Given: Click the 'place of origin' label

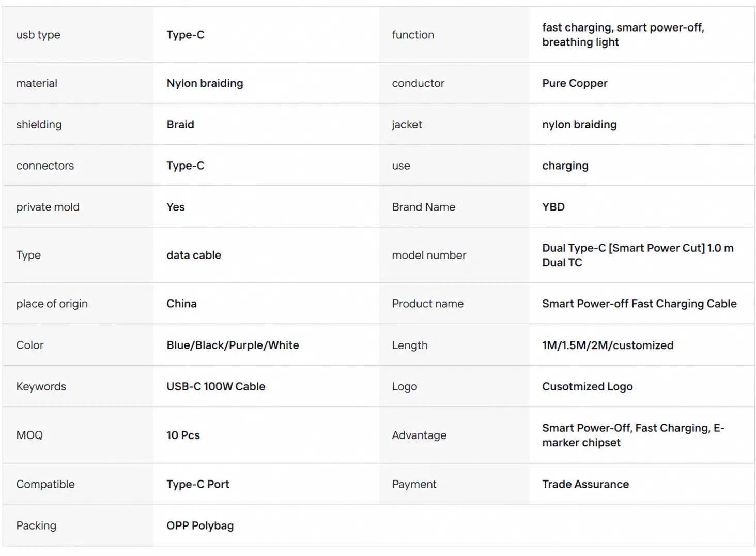Looking at the screenshot, I should coord(52,304).
